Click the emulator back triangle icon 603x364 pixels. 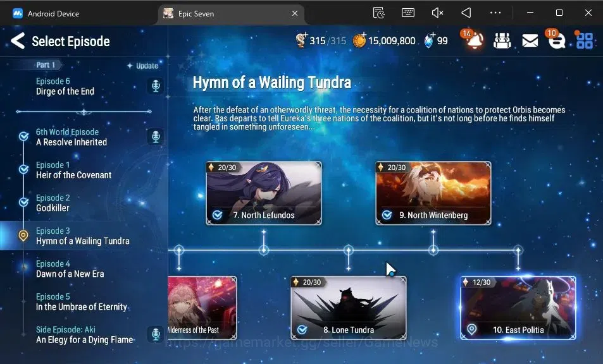coord(466,13)
